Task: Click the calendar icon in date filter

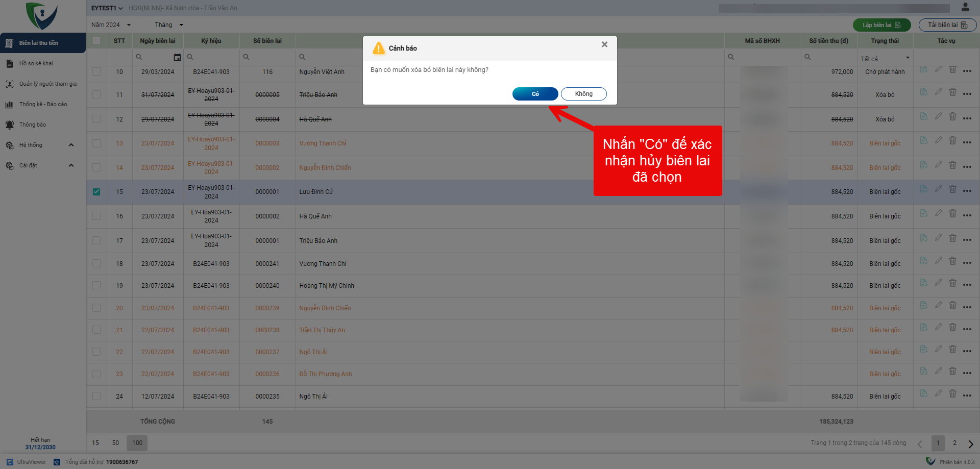Action: click(x=177, y=57)
